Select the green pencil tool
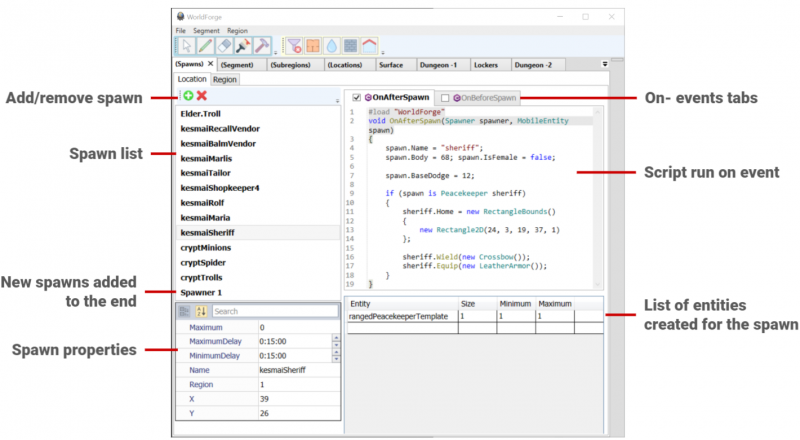800x440 pixels. [204, 45]
